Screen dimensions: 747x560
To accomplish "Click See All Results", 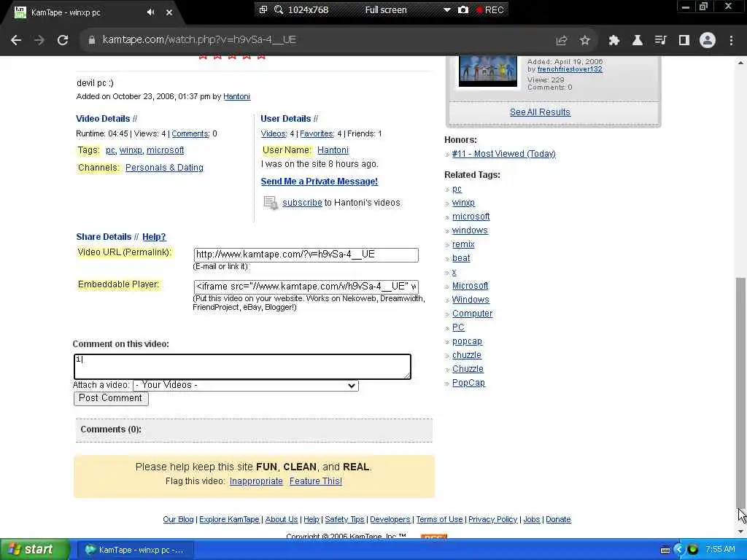I will coord(540,112).
